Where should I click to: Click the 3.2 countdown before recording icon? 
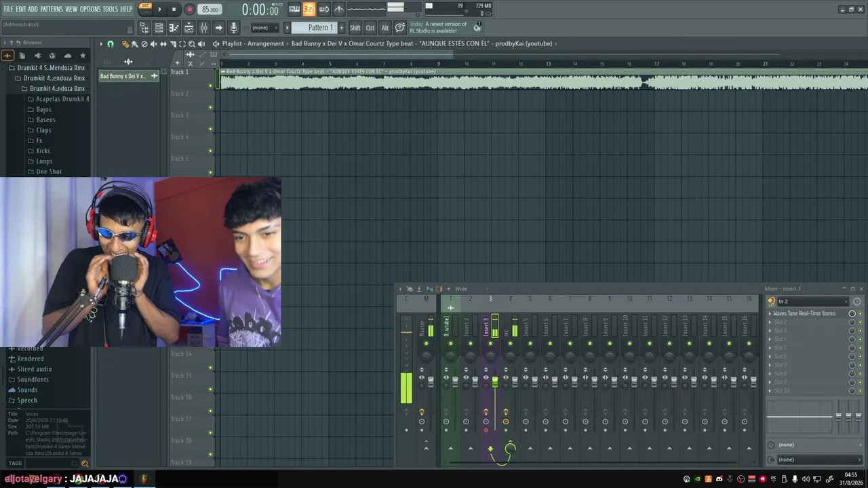coord(309,9)
